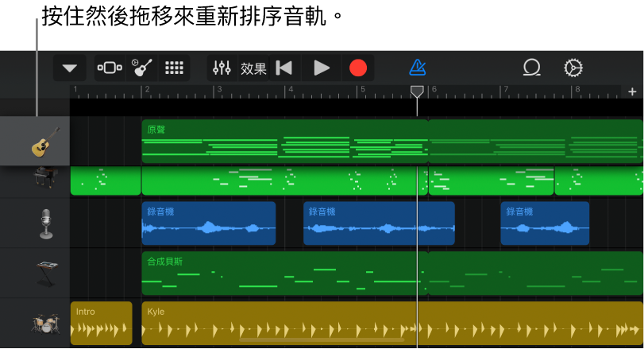Switch to Live Loops browser view button
The width and height of the screenshot is (644, 349).
point(110,68)
